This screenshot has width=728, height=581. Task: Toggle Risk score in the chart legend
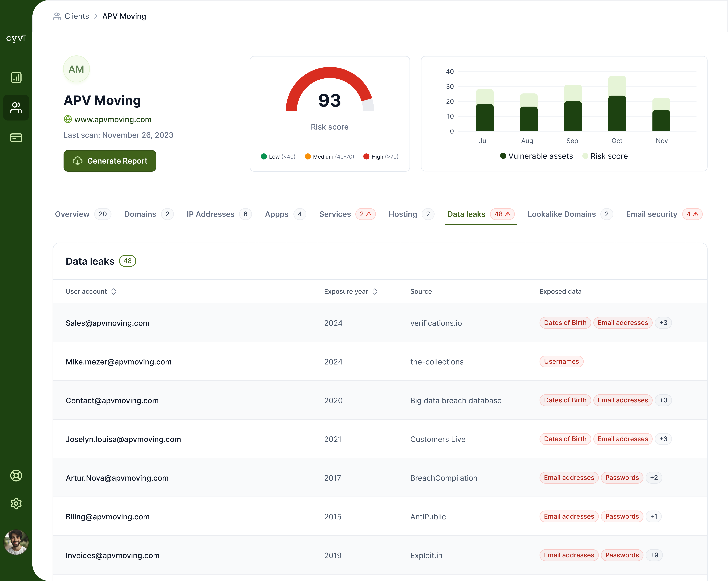[x=605, y=156]
